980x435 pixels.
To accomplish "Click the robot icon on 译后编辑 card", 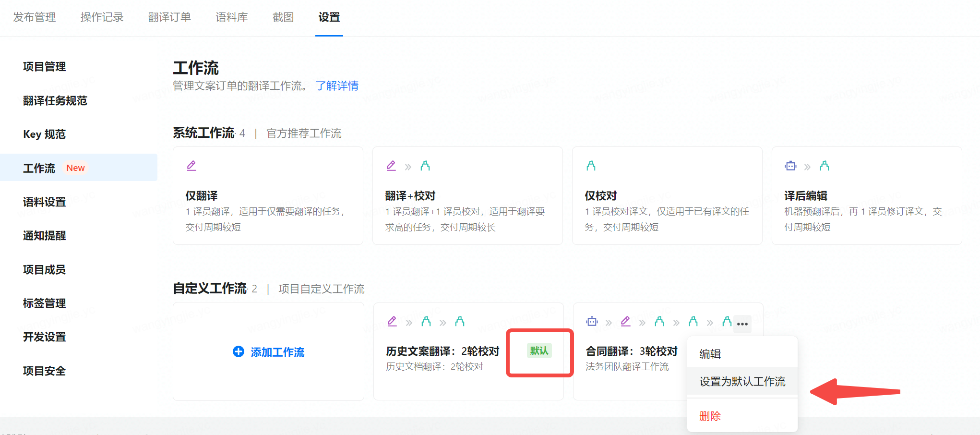I will [x=790, y=166].
